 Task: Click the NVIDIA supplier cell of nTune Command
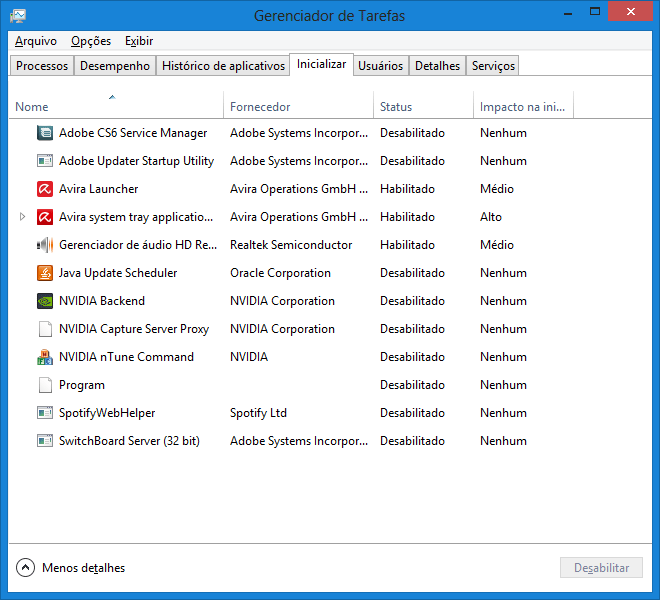click(x=249, y=357)
